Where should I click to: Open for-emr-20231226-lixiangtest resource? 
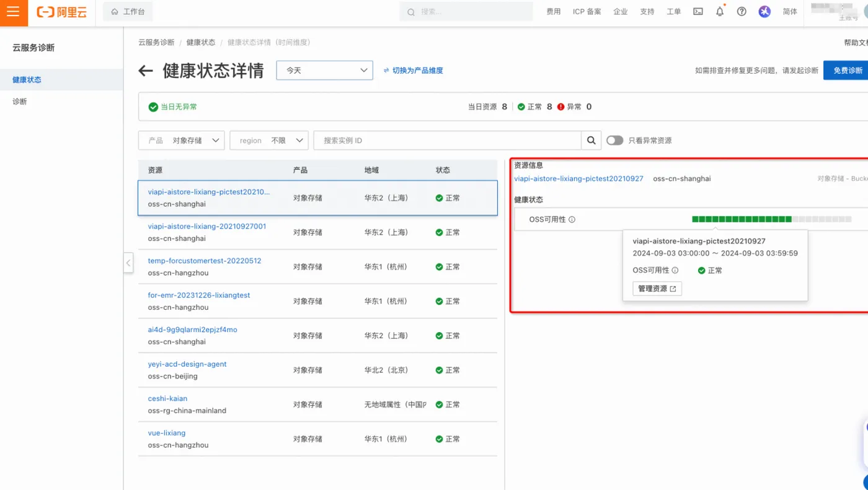199,295
